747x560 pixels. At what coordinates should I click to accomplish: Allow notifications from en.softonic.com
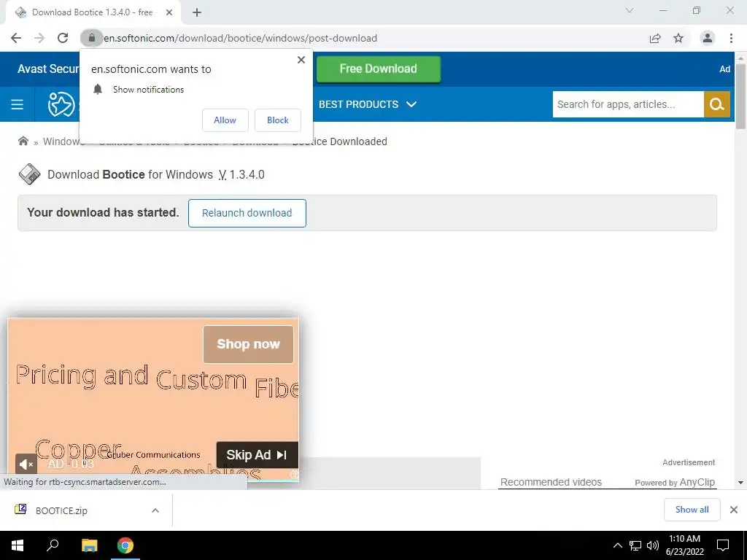225,120
